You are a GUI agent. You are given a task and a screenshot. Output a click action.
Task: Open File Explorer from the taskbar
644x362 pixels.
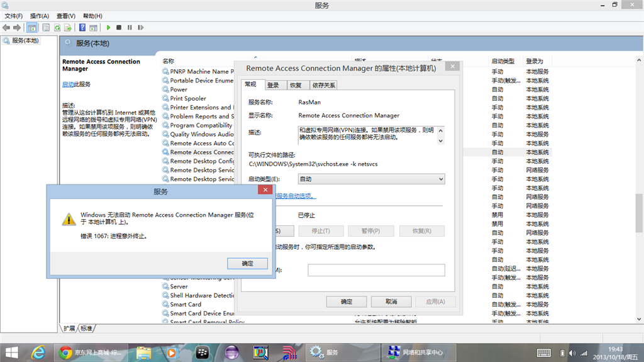coord(144,353)
